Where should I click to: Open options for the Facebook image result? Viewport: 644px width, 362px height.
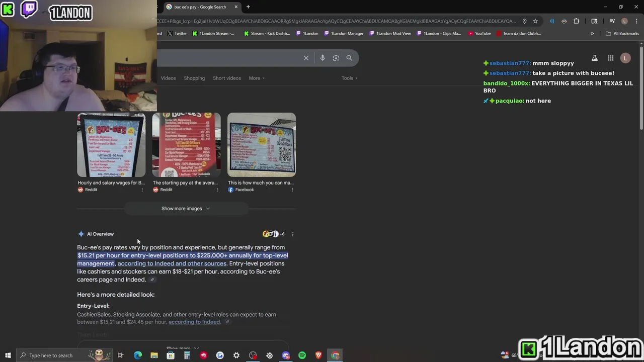292,190
